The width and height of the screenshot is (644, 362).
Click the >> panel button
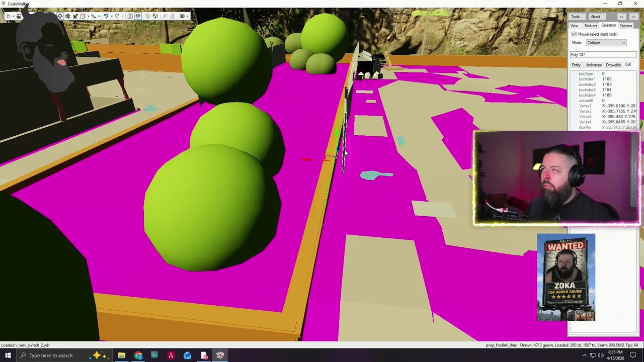tap(633, 17)
